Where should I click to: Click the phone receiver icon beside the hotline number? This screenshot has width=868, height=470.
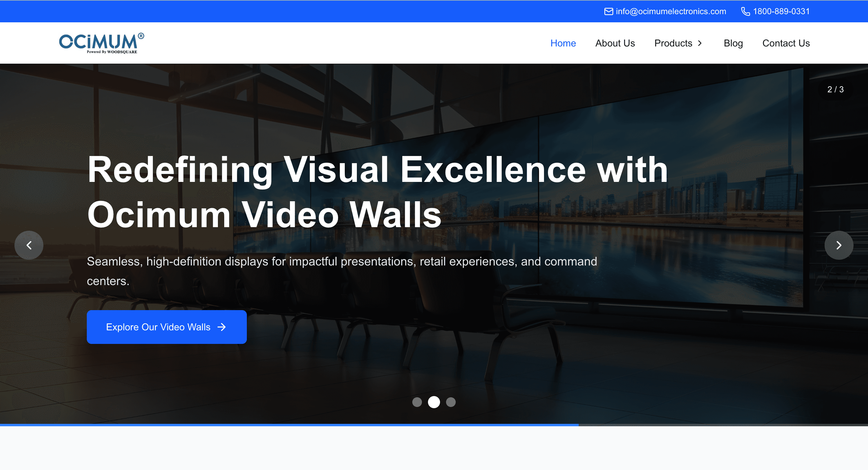click(x=745, y=11)
